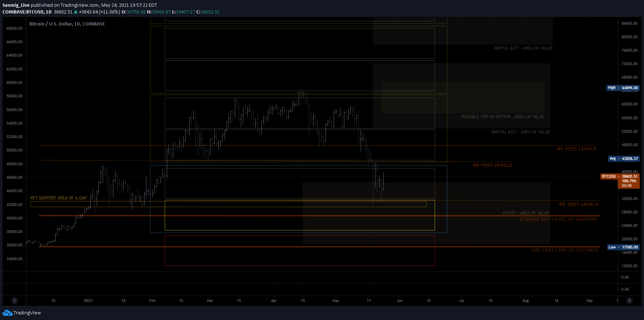644x320 pixels.
Task: Click the Sep label on time axis
Action: point(589,301)
